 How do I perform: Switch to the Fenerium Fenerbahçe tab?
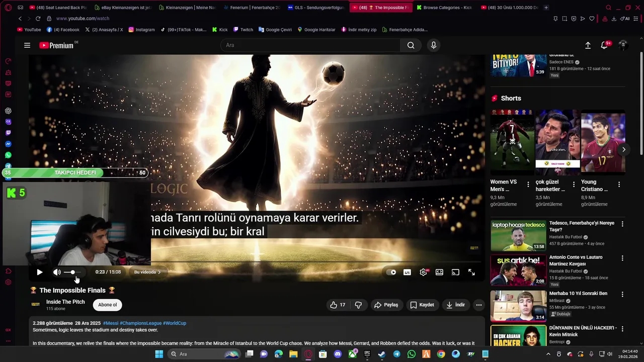point(251,8)
